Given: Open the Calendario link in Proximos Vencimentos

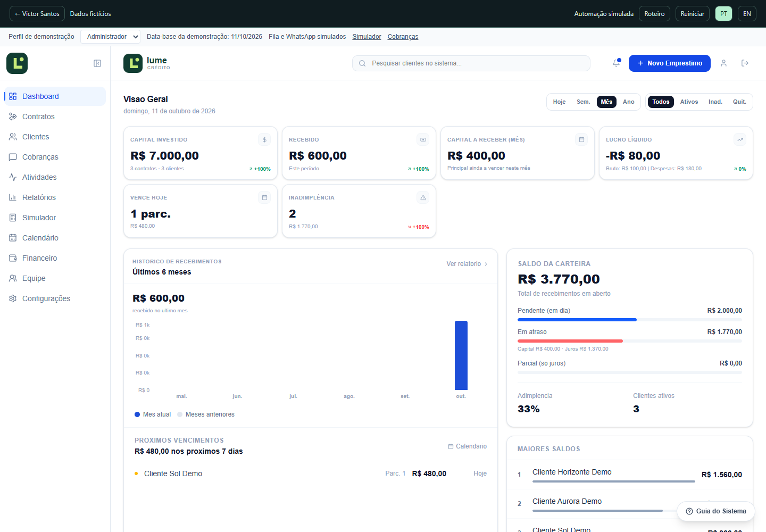Looking at the screenshot, I should point(468,446).
